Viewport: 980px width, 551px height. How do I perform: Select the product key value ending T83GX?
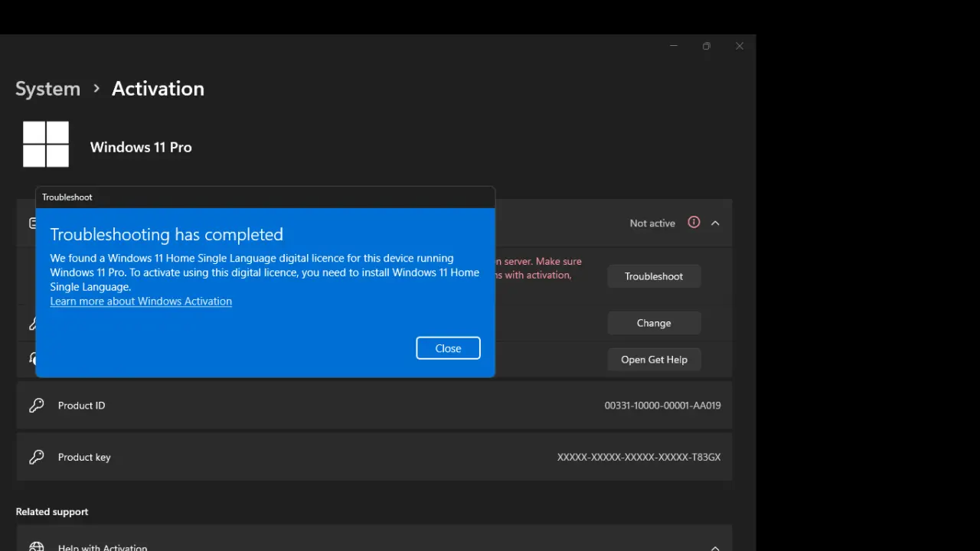pos(639,457)
